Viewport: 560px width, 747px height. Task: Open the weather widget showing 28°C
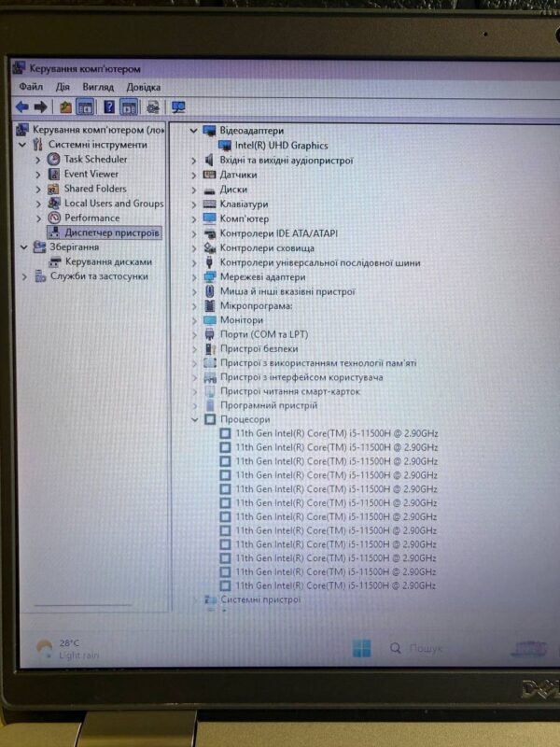(68, 649)
